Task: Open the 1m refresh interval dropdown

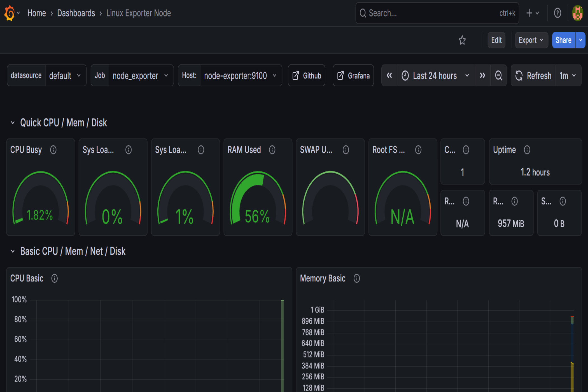Action: click(x=568, y=76)
